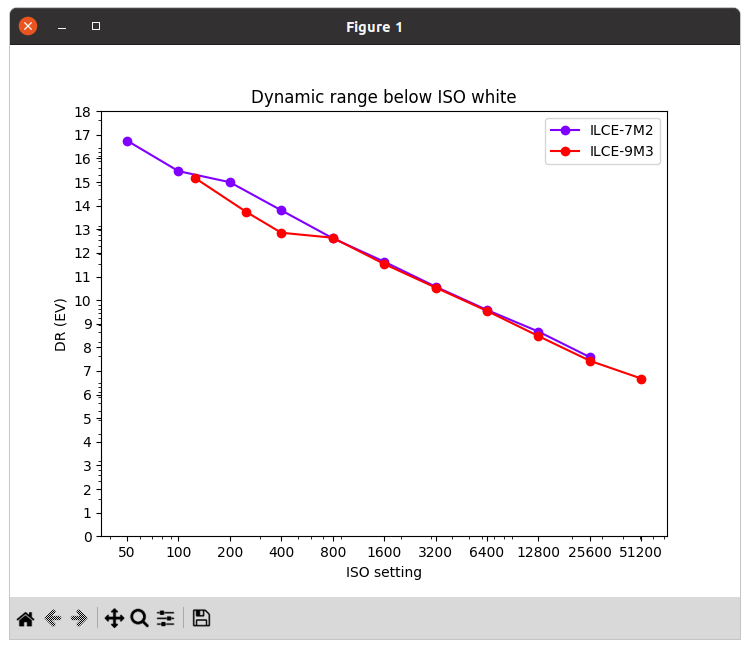750x649 pixels.
Task: Click the ILCE-7M2 legend label
Action: pyautogui.click(x=621, y=131)
